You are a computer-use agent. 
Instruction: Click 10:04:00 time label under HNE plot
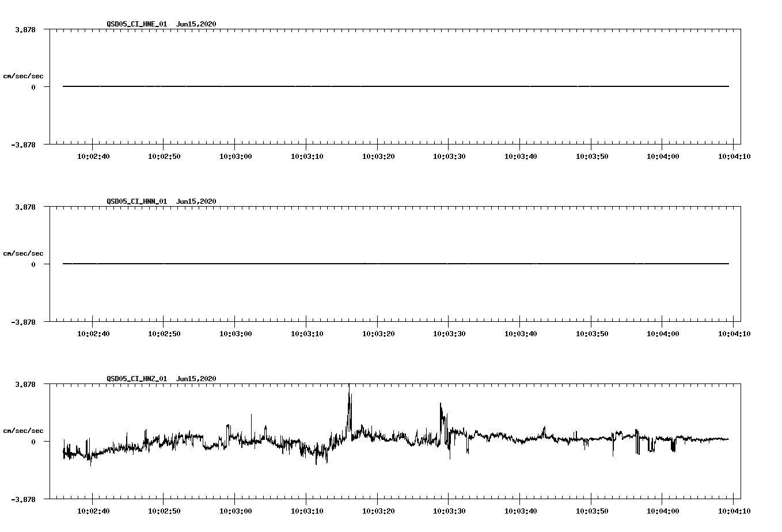(663, 156)
